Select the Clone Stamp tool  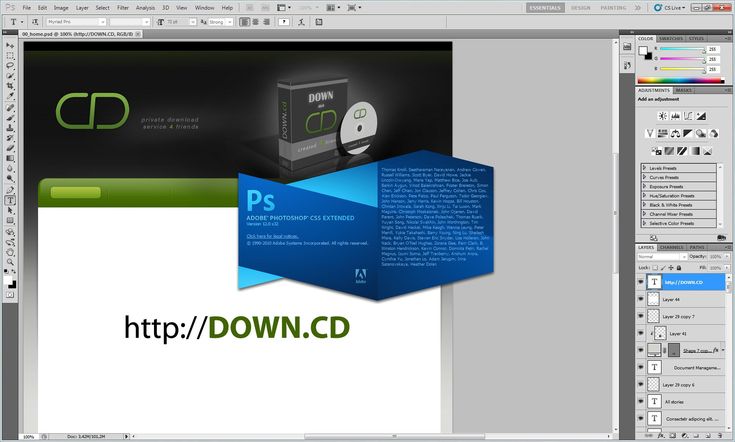(x=10, y=128)
